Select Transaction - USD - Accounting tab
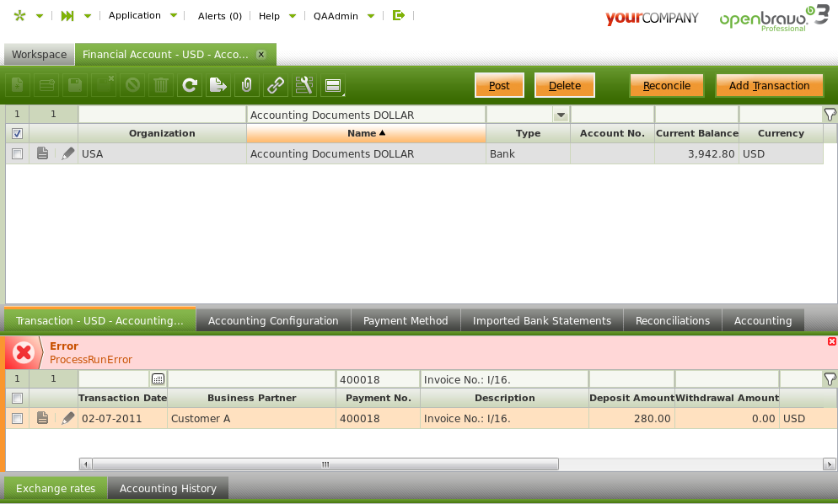 [99, 320]
